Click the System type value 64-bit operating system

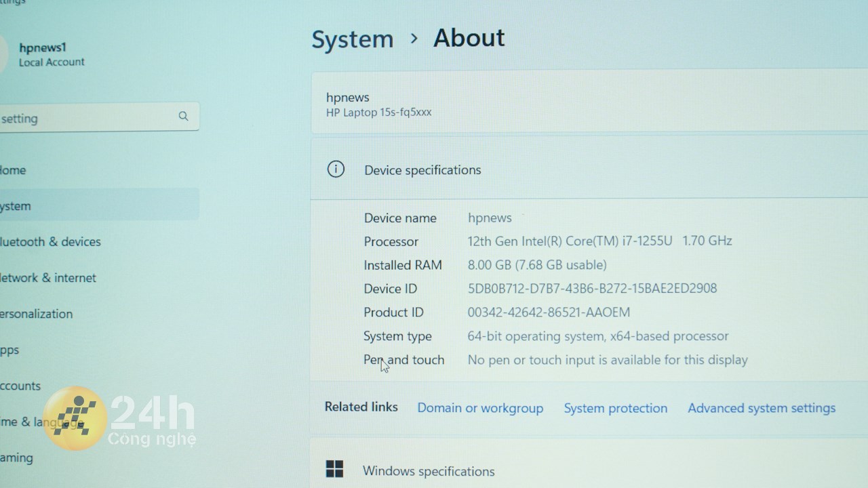point(598,336)
